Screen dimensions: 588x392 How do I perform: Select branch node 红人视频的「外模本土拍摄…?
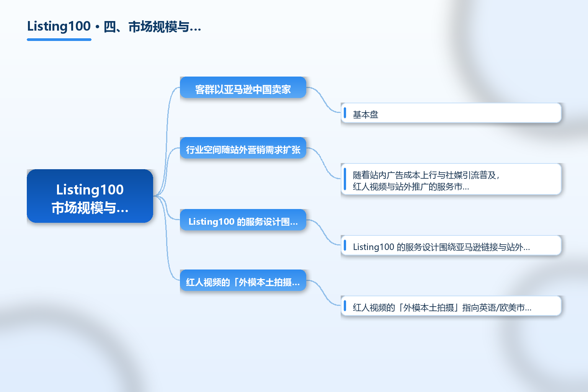(x=243, y=280)
